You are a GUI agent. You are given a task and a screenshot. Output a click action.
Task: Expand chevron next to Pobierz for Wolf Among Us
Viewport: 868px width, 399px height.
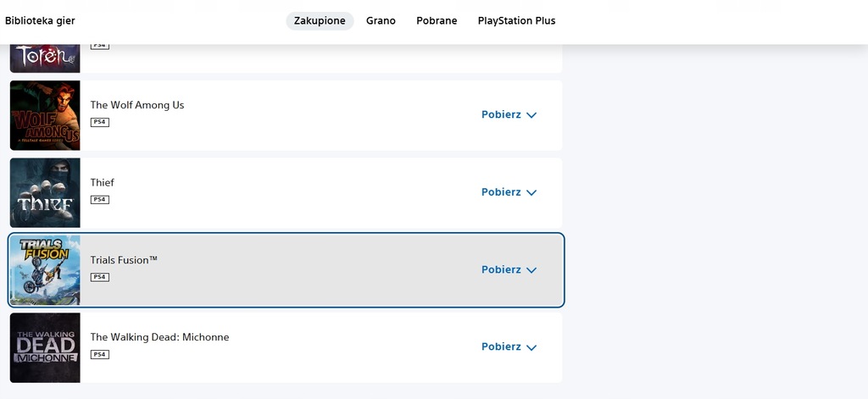tap(531, 115)
